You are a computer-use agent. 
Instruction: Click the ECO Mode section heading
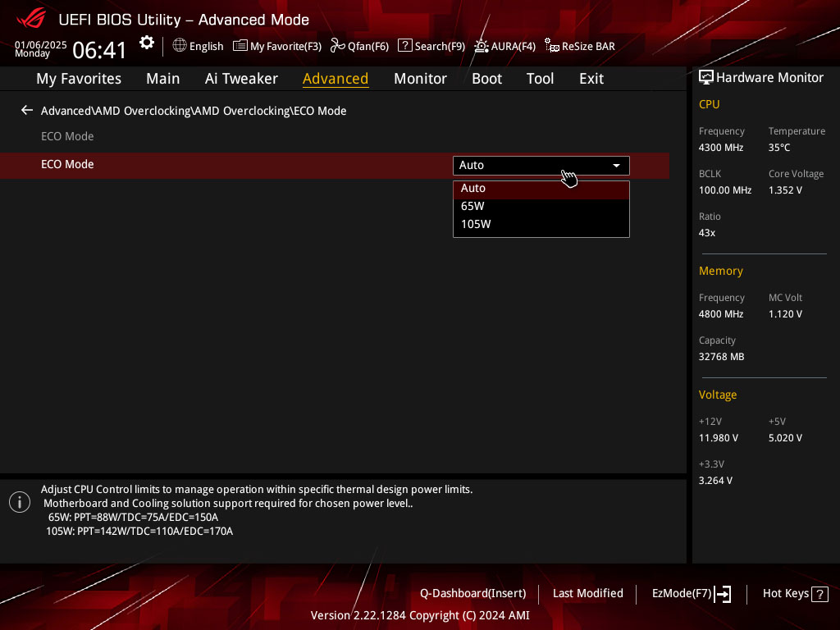(x=67, y=137)
